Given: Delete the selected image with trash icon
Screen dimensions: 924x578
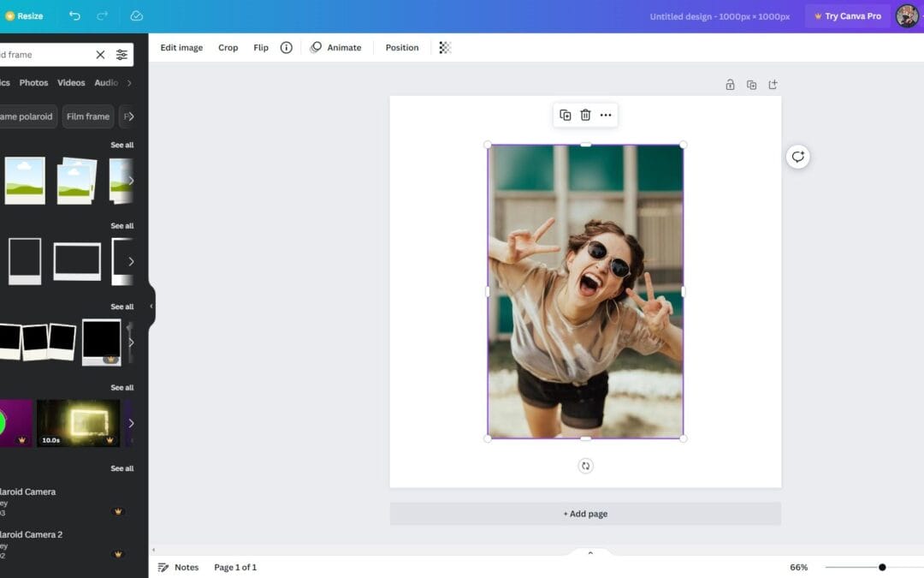Looking at the screenshot, I should pyautogui.click(x=585, y=115).
